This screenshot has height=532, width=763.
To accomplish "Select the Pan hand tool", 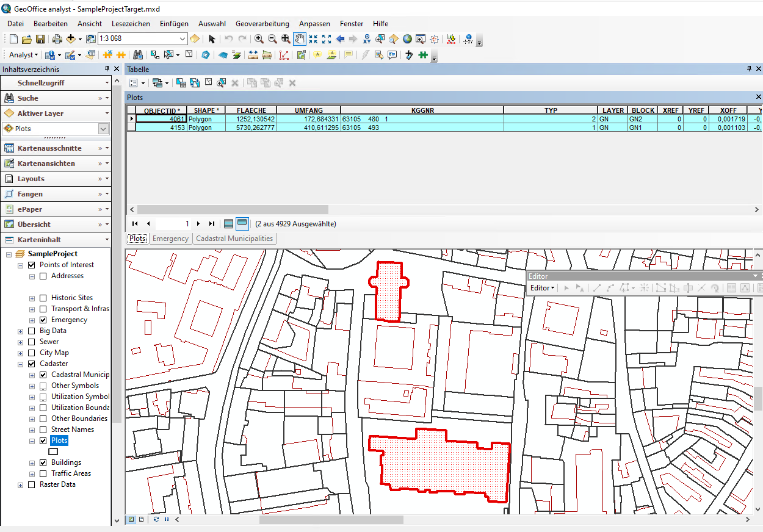I will point(299,39).
